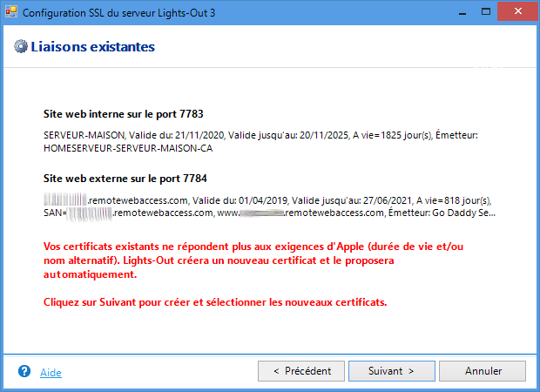Click the blue help question mark icon
Screen dimensions: 540x392
click(x=24, y=371)
